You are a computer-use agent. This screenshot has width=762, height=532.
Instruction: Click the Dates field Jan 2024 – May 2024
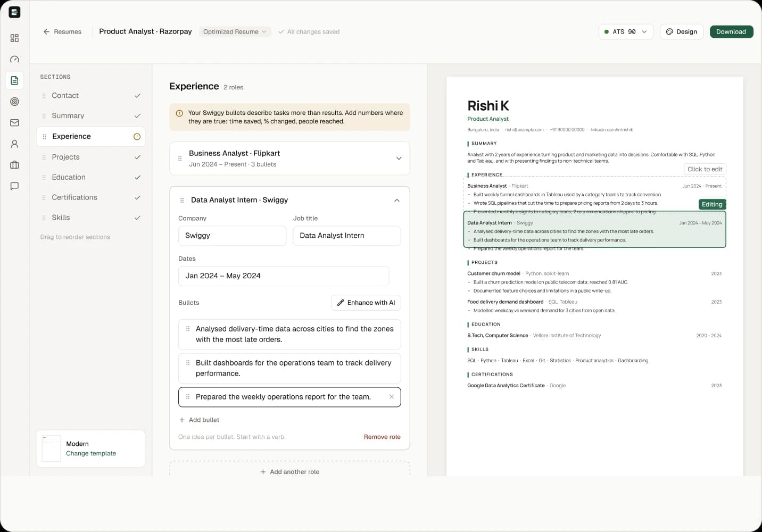tap(284, 276)
